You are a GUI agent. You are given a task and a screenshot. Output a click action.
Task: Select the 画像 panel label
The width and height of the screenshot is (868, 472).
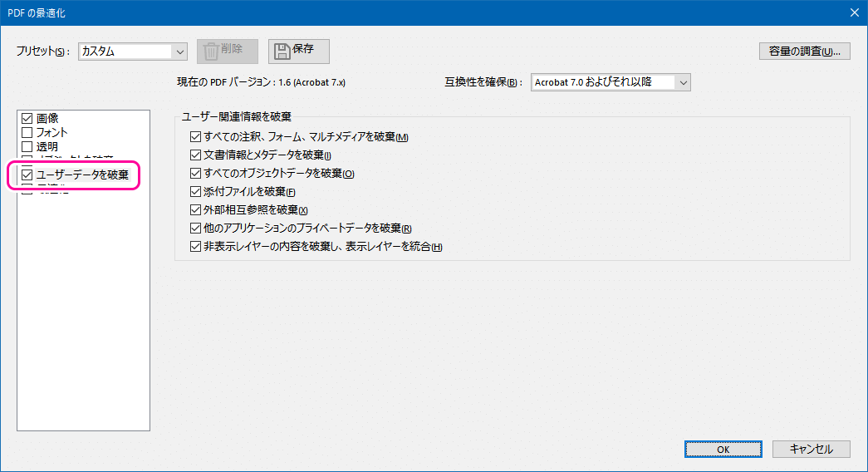click(47, 118)
